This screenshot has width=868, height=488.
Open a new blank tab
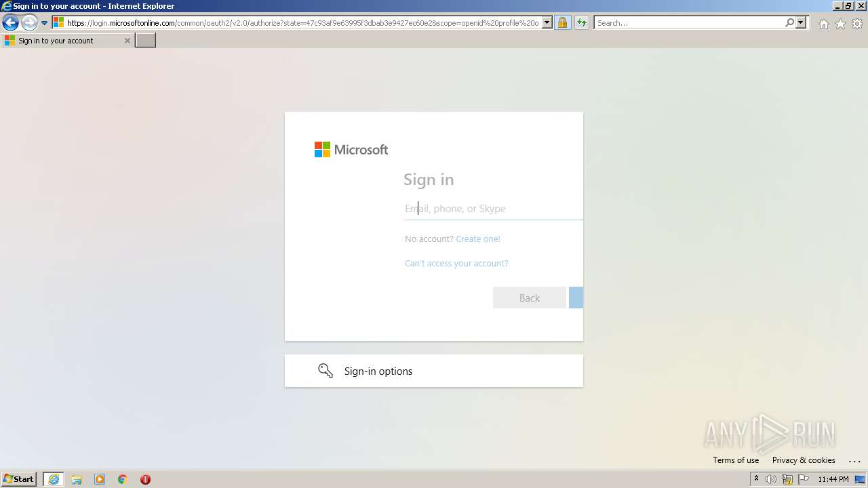pos(146,41)
